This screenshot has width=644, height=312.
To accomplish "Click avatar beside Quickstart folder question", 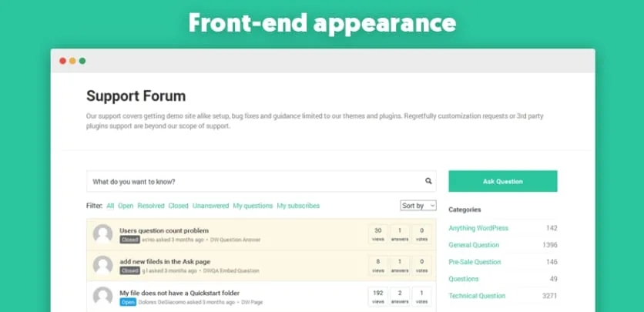I will (x=102, y=297).
